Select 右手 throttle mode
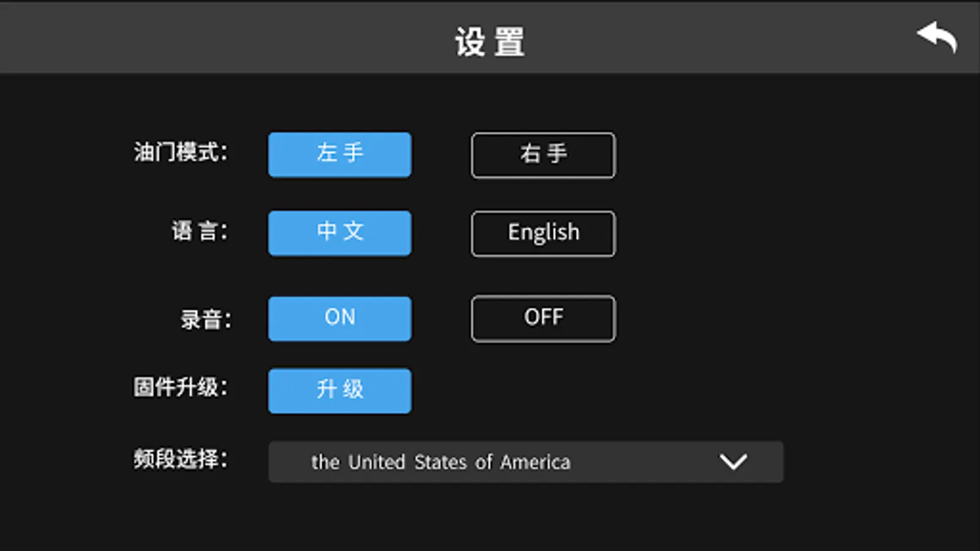Viewport: 980px width, 551px height. click(543, 155)
